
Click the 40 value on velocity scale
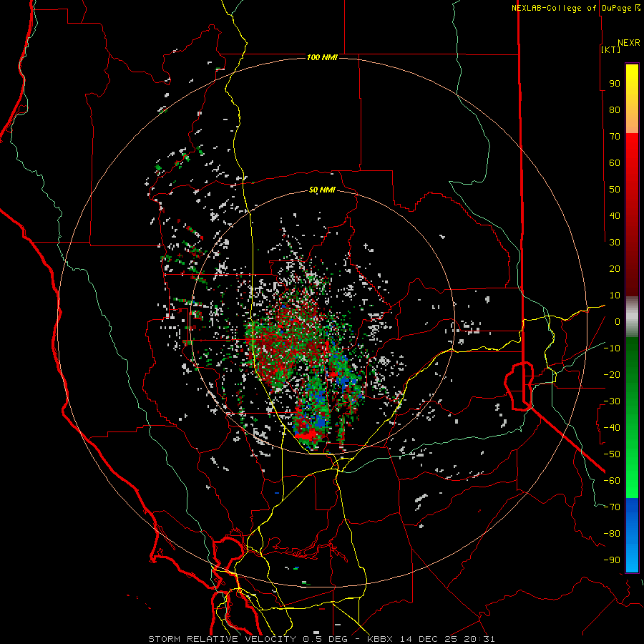pos(615,216)
